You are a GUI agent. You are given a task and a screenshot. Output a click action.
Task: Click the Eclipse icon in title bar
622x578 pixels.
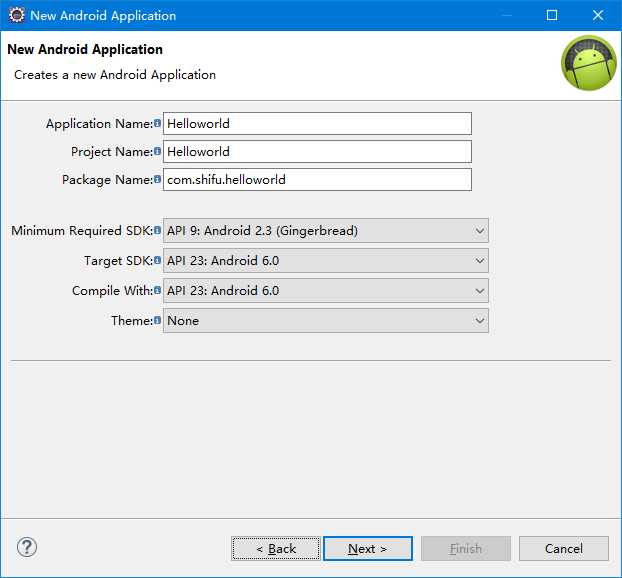coord(16,15)
